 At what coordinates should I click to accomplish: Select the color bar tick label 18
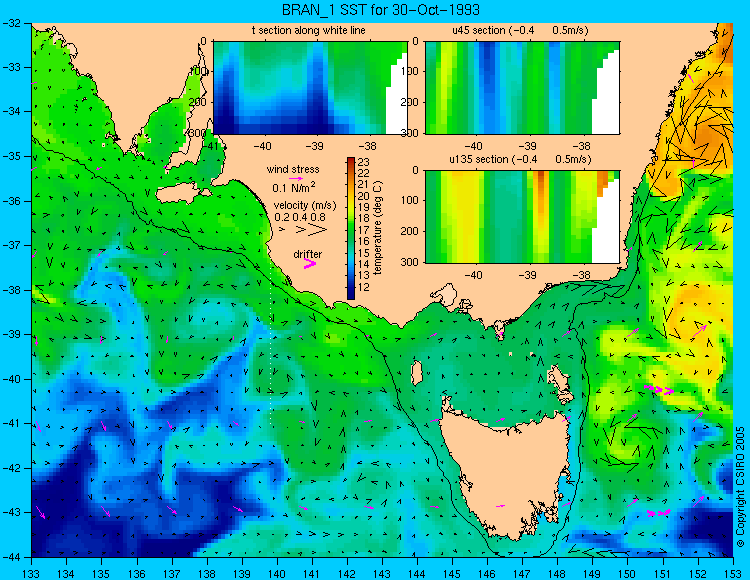[364, 219]
